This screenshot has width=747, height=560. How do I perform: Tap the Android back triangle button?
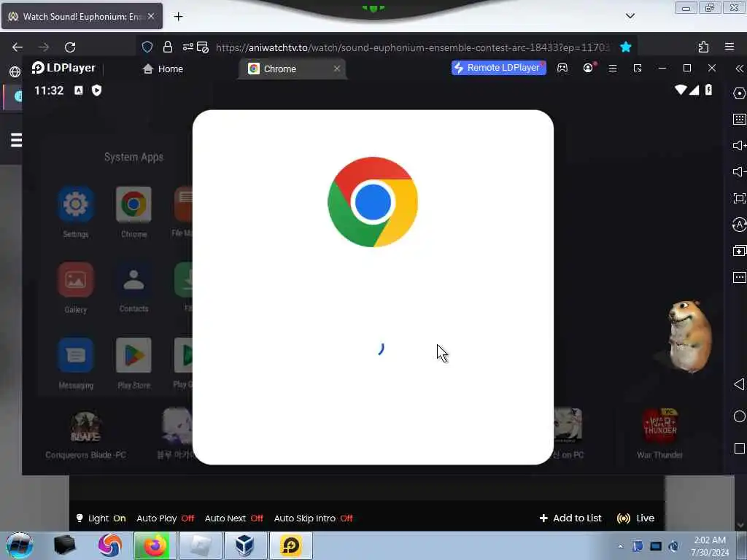point(739,384)
